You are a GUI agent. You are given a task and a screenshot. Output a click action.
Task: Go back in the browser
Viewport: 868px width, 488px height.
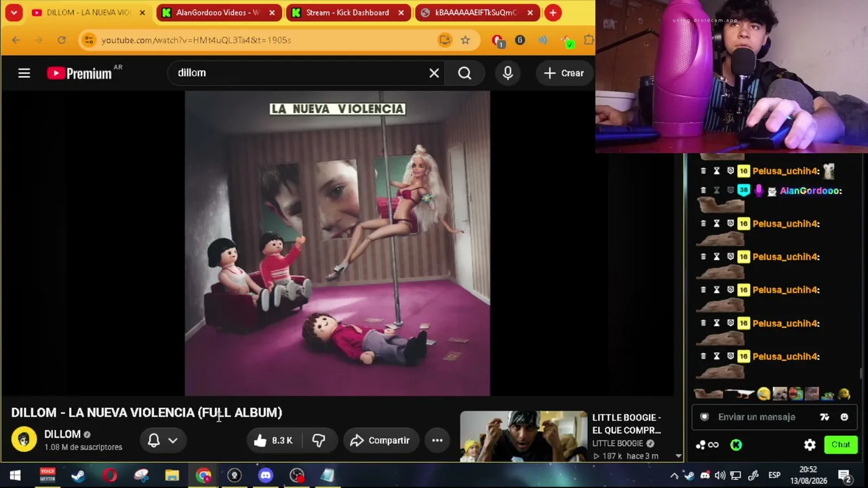click(x=16, y=40)
